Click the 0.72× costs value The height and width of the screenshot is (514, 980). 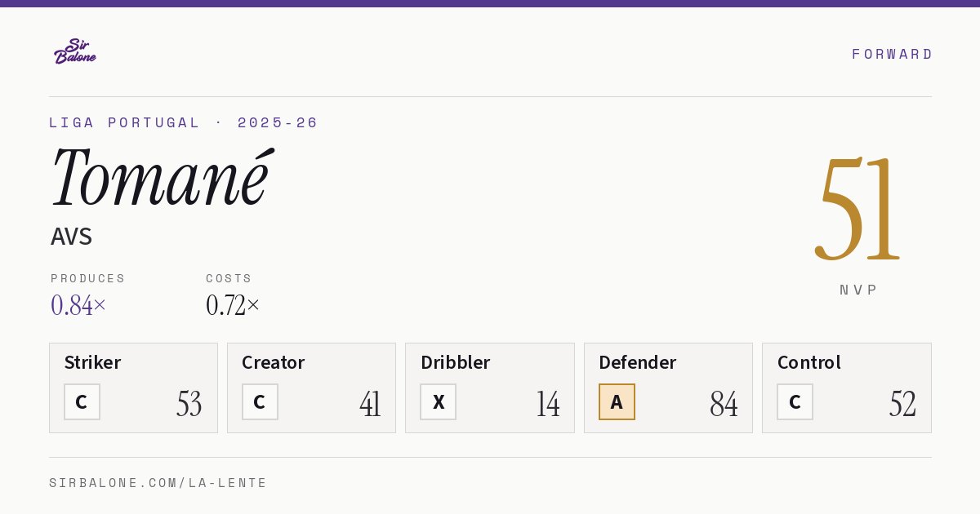coord(233,305)
